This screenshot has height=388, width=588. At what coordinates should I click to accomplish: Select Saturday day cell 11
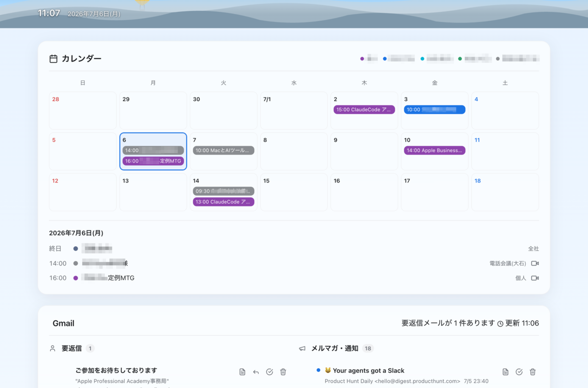pyautogui.click(x=505, y=151)
